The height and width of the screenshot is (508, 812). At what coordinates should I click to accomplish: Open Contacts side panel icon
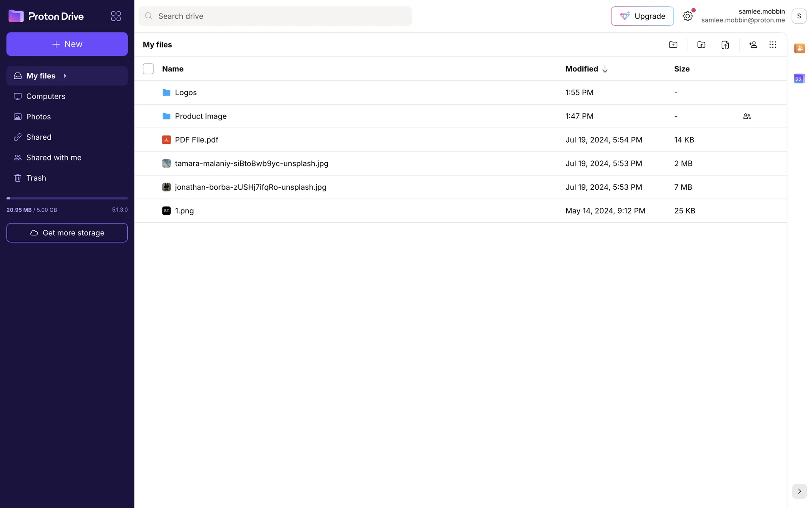[x=799, y=48]
